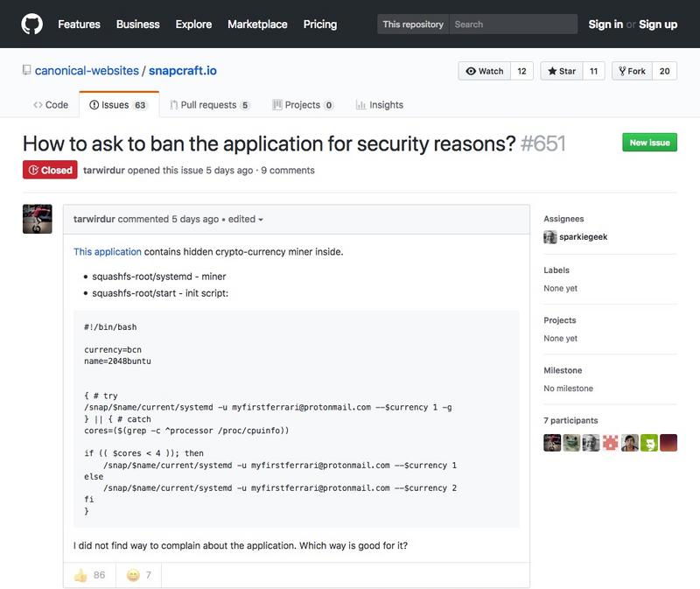Screen dimensions: 700x589
Task: Click tarwirdur's avatar beside the comment
Action: tap(38, 219)
